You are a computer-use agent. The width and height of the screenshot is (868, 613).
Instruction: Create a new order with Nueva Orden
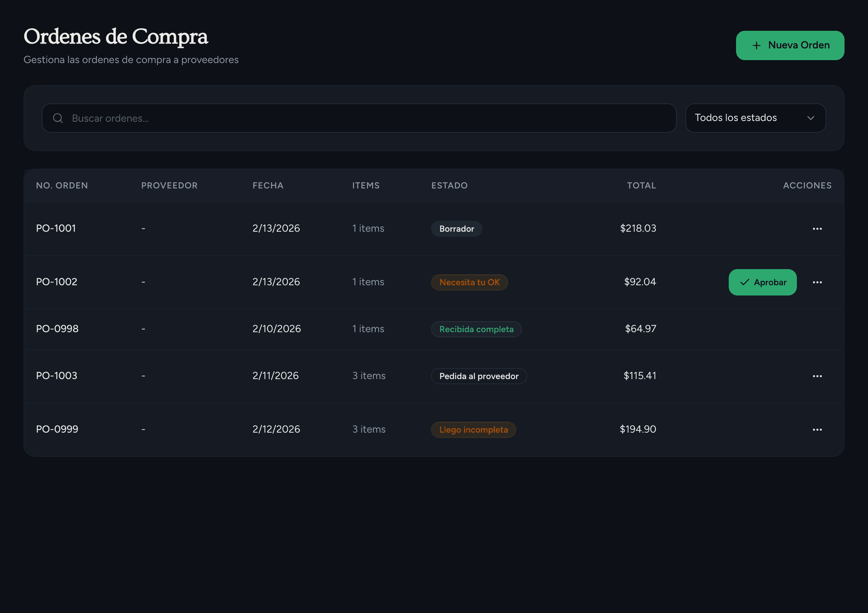pyautogui.click(x=790, y=45)
